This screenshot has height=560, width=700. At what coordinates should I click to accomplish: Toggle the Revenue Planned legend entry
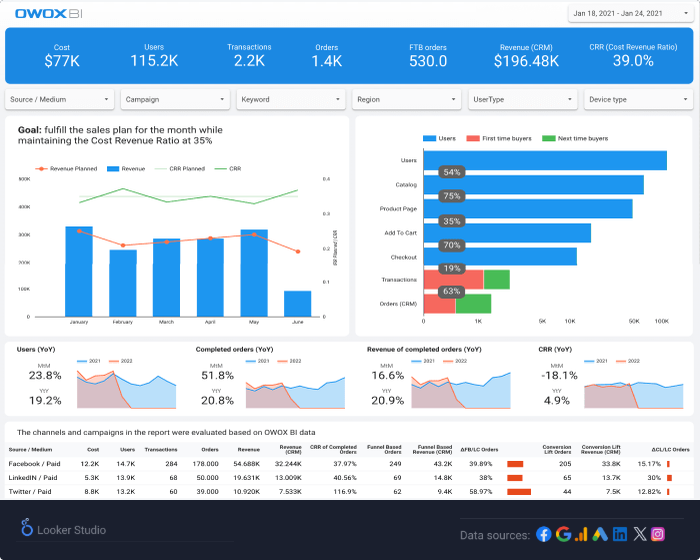click(66, 168)
